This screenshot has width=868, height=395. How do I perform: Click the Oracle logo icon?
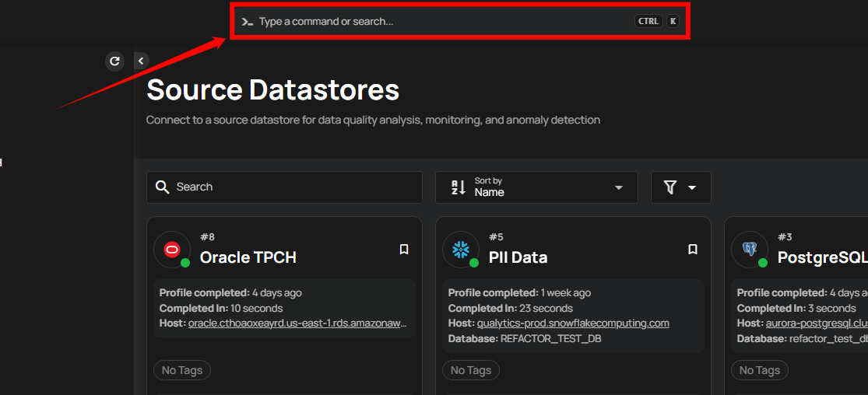click(x=172, y=250)
